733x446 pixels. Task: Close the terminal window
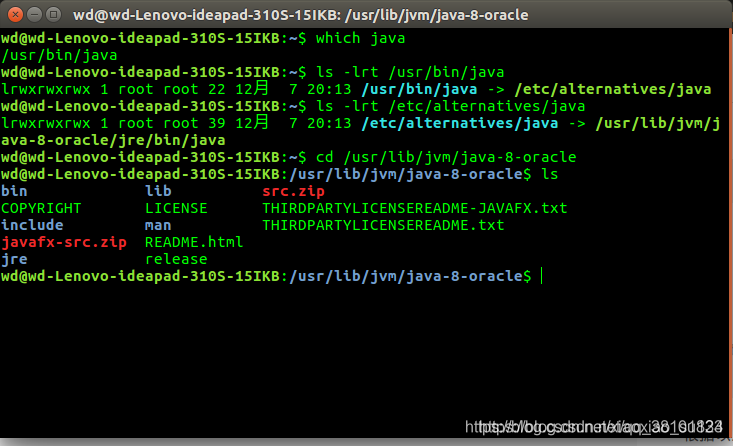point(15,14)
